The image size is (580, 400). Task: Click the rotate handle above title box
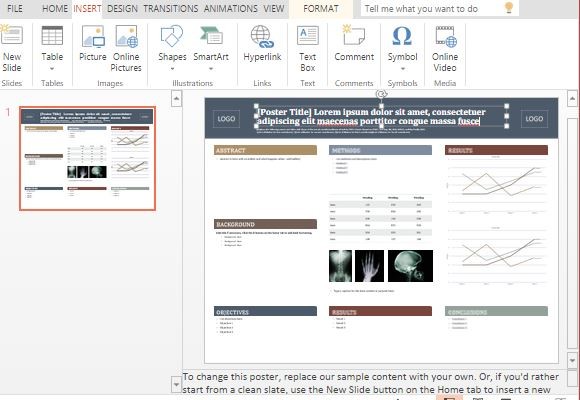(x=381, y=94)
